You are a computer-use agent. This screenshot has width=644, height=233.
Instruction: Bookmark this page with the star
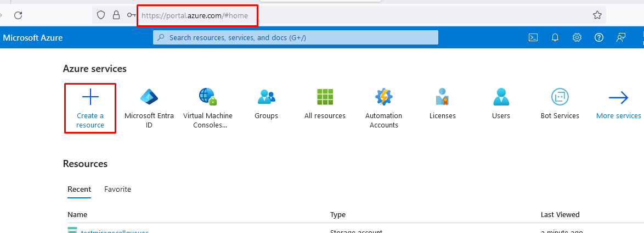coord(597,15)
